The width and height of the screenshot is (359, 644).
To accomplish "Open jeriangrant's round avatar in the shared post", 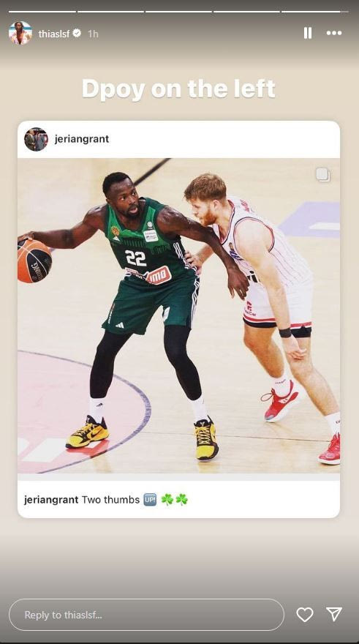I will tap(36, 139).
